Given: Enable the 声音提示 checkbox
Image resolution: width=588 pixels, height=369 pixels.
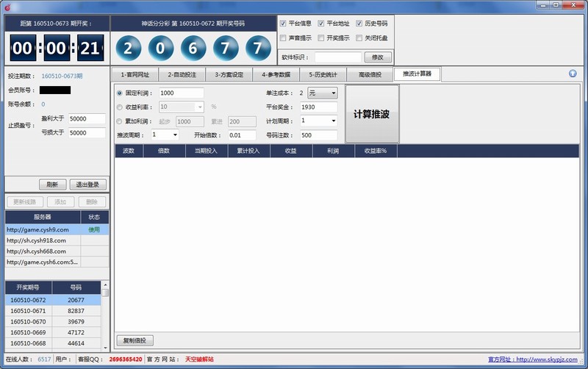Looking at the screenshot, I should click(284, 37).
